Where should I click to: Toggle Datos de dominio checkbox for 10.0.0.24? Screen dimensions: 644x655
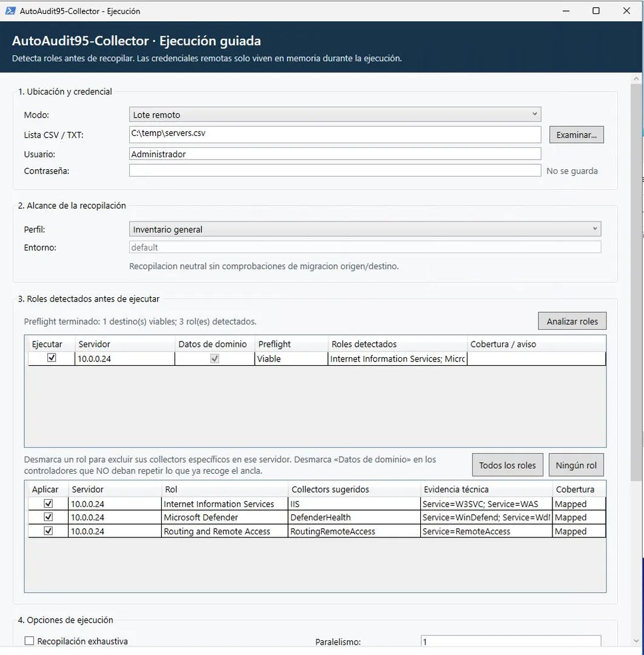tap(215, 358)
